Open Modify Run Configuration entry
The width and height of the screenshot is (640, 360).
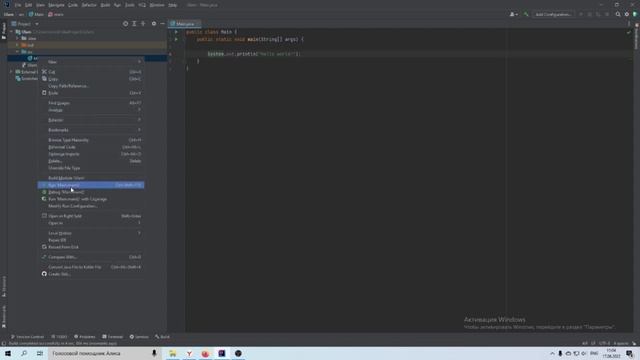coord(91,206)
